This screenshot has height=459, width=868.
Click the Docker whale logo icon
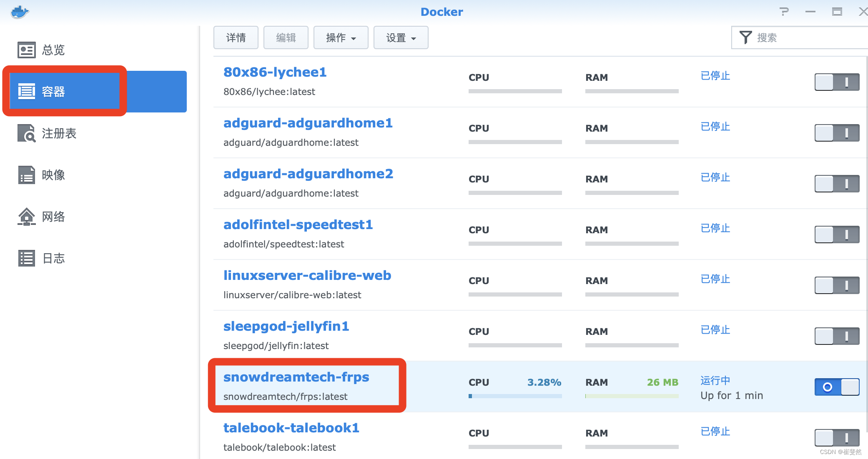pyautogui.click(x=20, y=12)
